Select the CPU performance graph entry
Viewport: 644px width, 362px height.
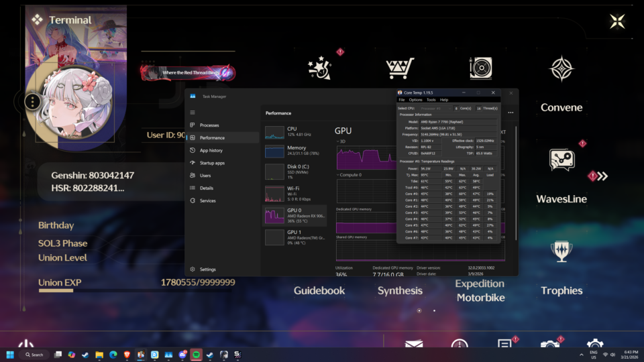294,132
